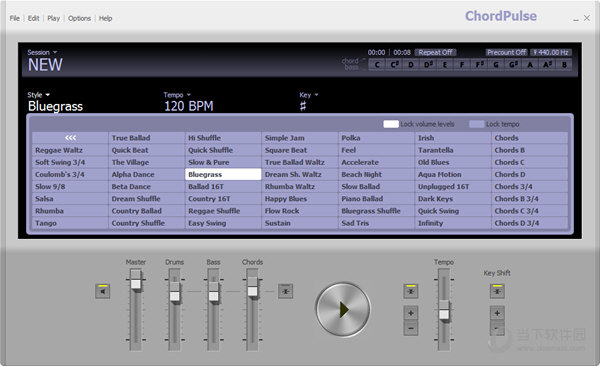Click the Bass volume slider handle

click(214, 293)
